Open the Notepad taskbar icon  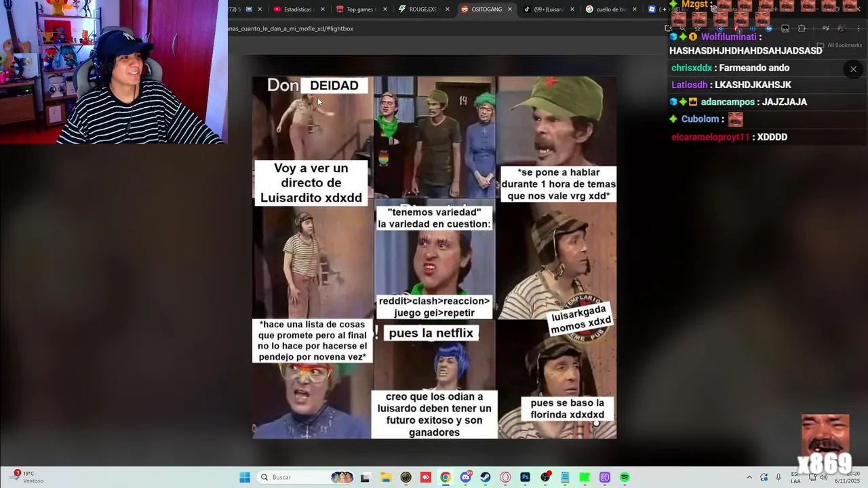[x=565, y=477]
